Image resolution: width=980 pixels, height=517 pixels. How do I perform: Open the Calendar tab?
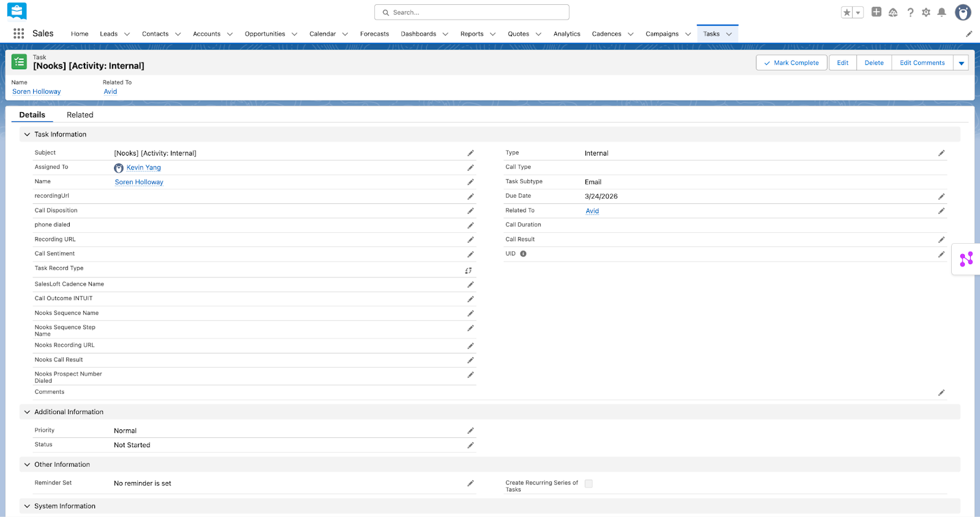pyautogui.click(x=322, y=34)
